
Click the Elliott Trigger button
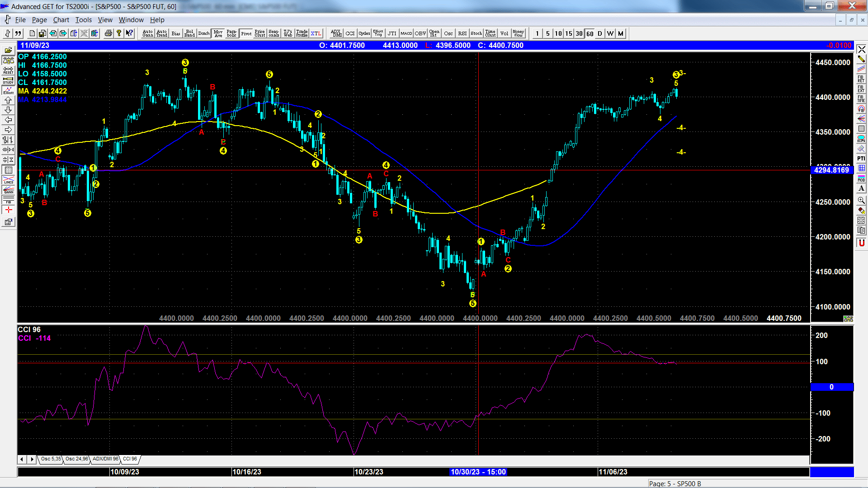378,33
